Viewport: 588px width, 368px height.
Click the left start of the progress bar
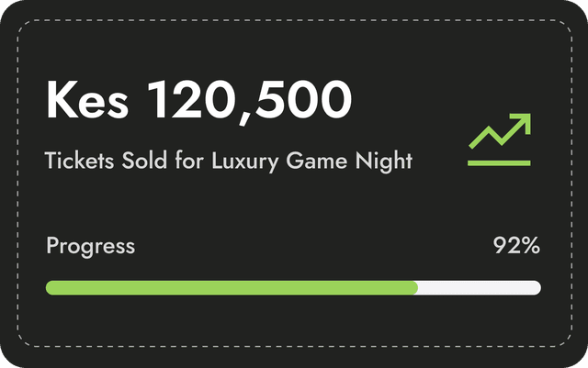tap(51, 288)
